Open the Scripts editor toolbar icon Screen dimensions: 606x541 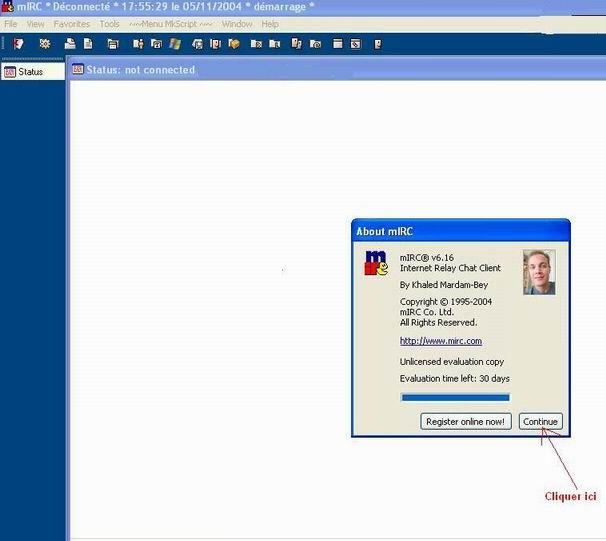pos(112,44)
